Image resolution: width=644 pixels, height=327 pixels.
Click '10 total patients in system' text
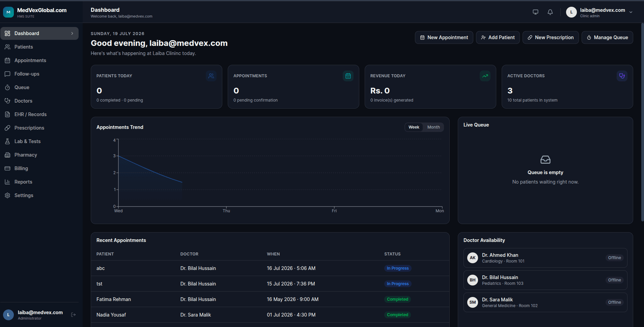(532, 100)
